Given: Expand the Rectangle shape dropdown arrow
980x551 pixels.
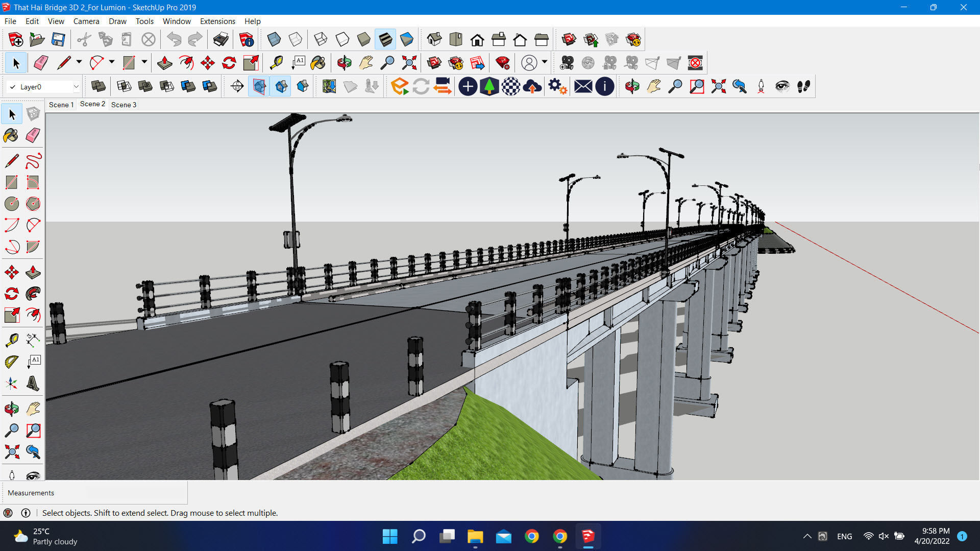Looking at the screenshot, I should click(x=144, y=62).
